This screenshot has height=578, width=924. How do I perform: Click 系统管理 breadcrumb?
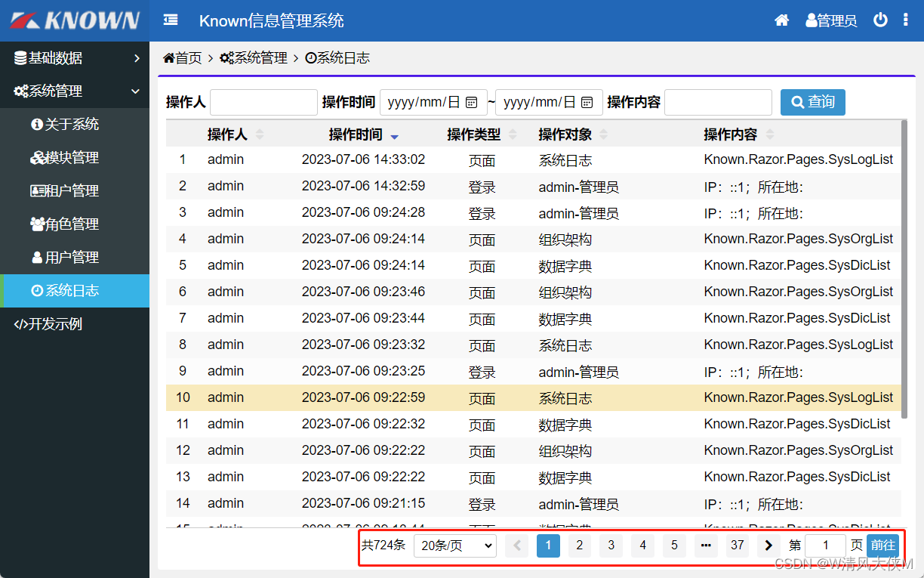[254, 58]
